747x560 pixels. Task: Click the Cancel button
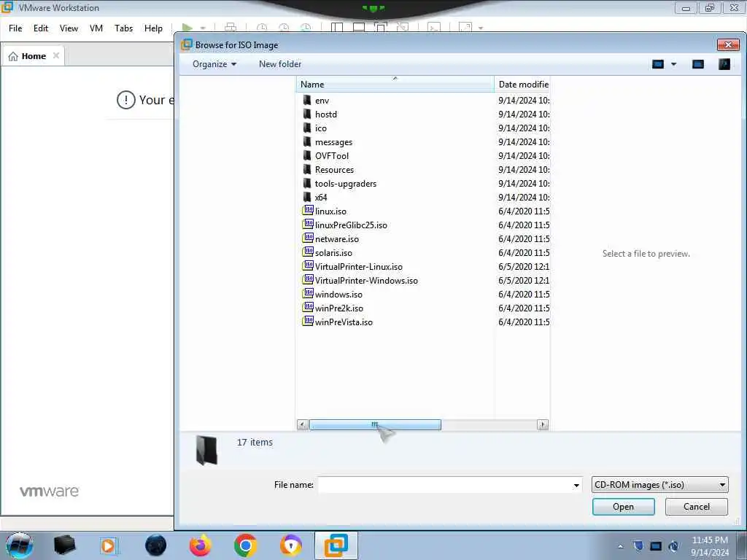coord(697,507)
